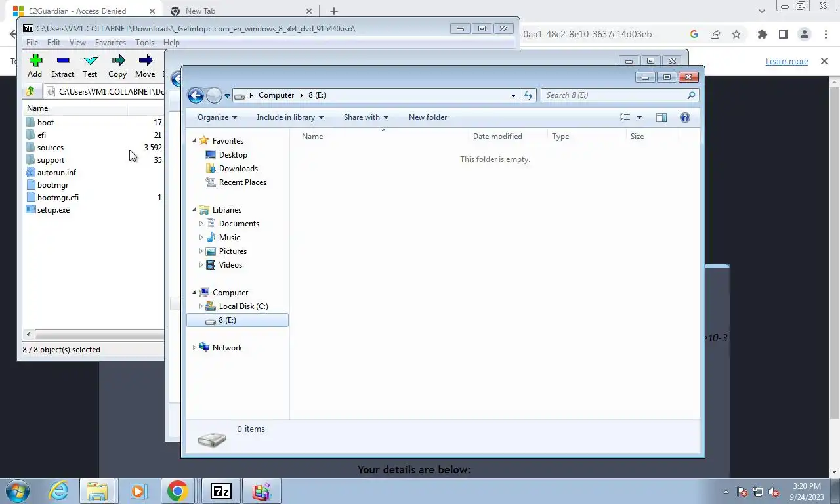
Task: Select the bootmgr file in 7-Zip
Action: click(x=52, y=184)
